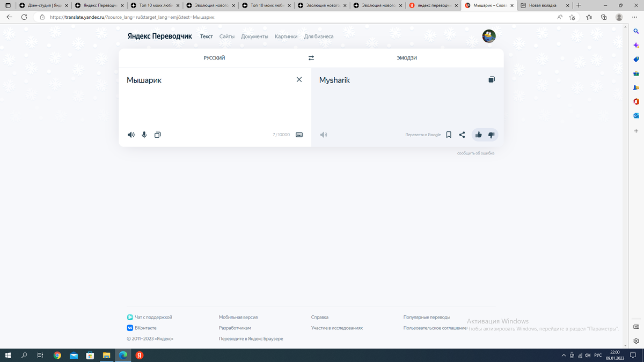The image size is (644, 362).
Task: Go to Яндекс Переводчик logo
Action: (x=159, y=36)
